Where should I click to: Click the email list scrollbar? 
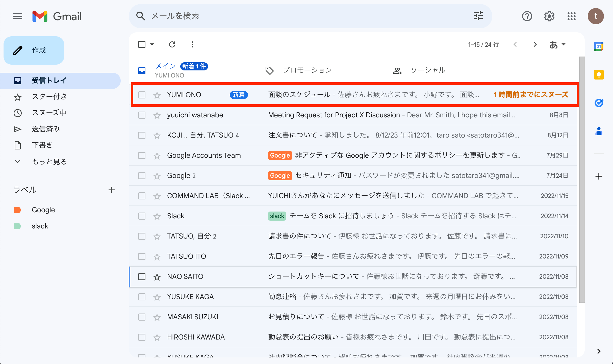pos(582,179)
